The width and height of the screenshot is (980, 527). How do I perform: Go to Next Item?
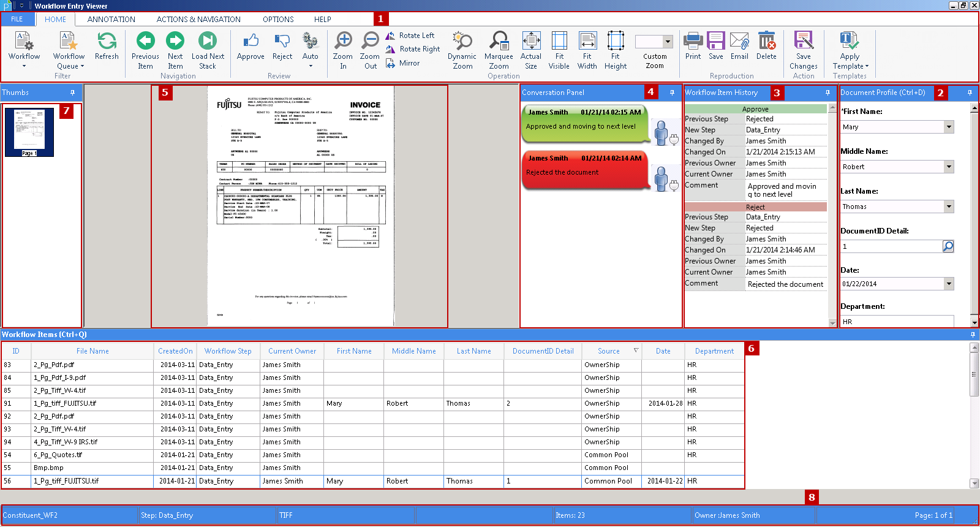click(175, 50)
